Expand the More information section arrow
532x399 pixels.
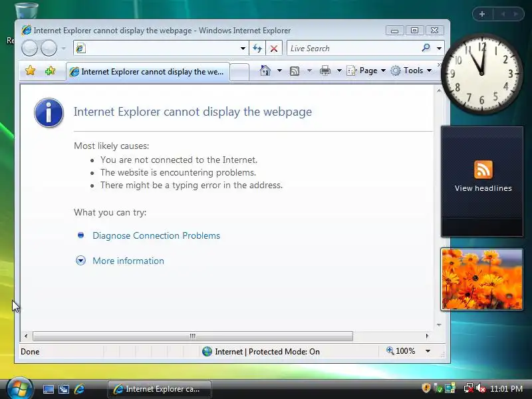coord(80,261)
